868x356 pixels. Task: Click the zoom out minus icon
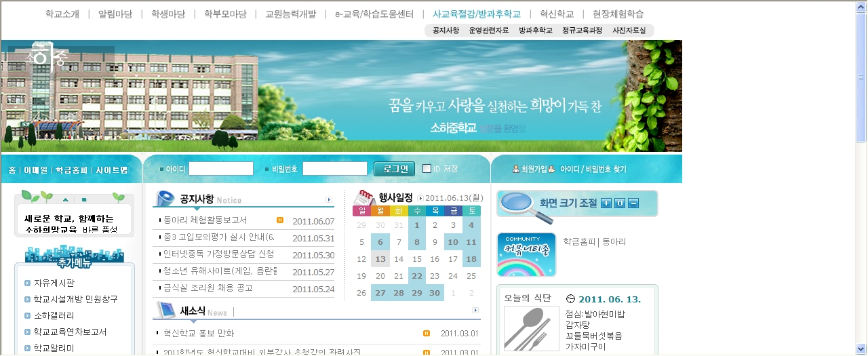[x=633, y=203]
